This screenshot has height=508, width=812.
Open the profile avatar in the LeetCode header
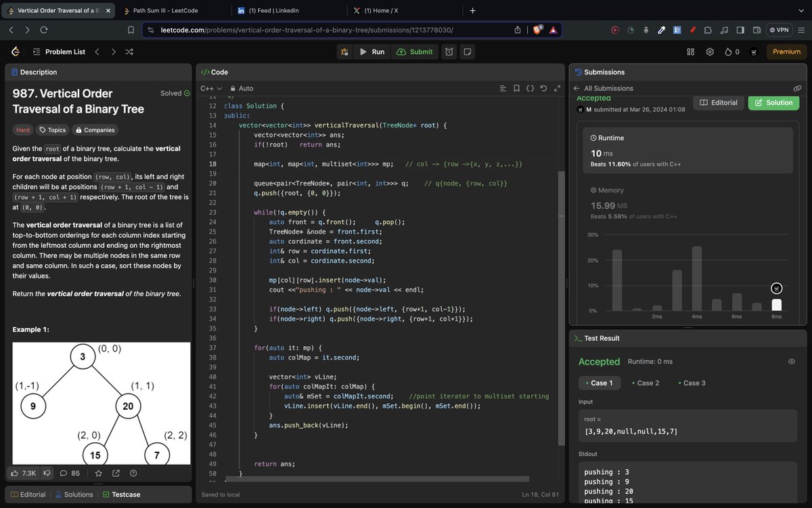(x=754, y=52)
